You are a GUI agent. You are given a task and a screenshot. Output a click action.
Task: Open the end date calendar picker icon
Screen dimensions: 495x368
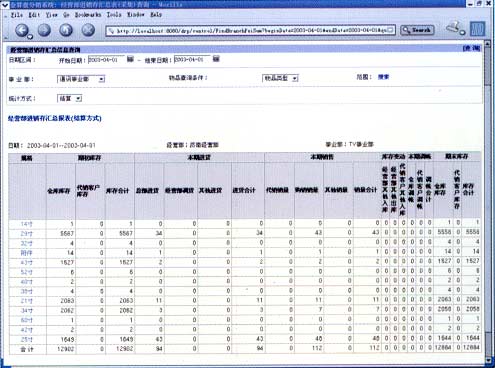pos(216,59)
